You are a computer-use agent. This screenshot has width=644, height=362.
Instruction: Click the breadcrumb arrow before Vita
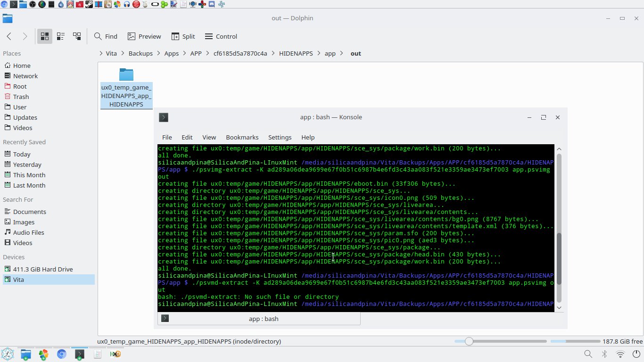pyautogui.click(x=101, y=53)
